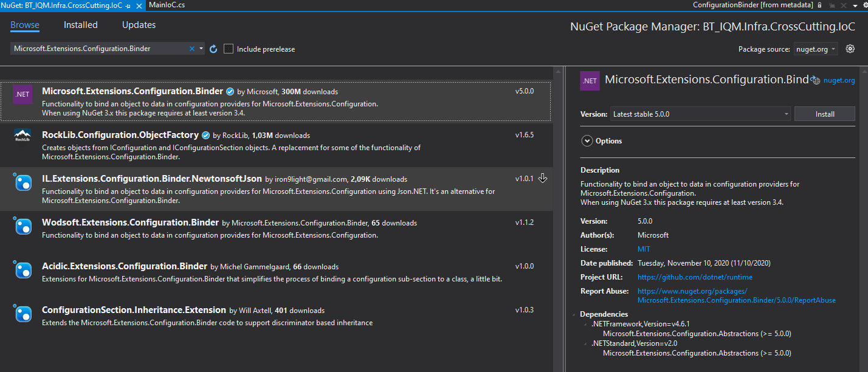Pin the NuGet document tab
The width and height of the screenshot is (868, 372).
pyautogui.click(x=127, y=5)
